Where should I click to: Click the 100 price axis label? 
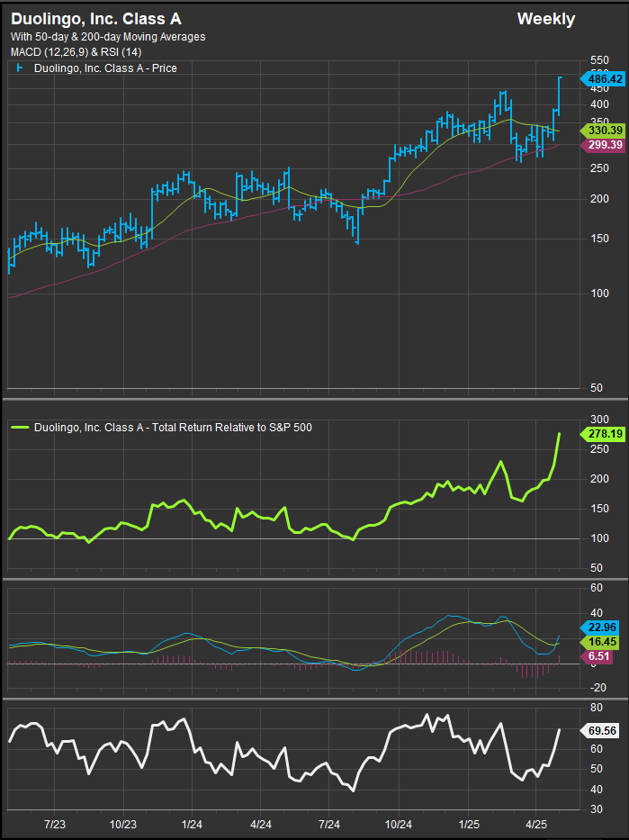click(599, 293)
